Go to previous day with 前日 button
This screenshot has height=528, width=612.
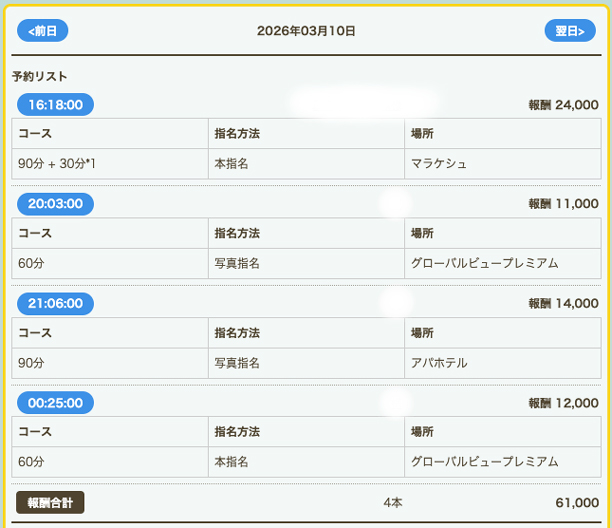pyautogui.click(x=42, y=31)
